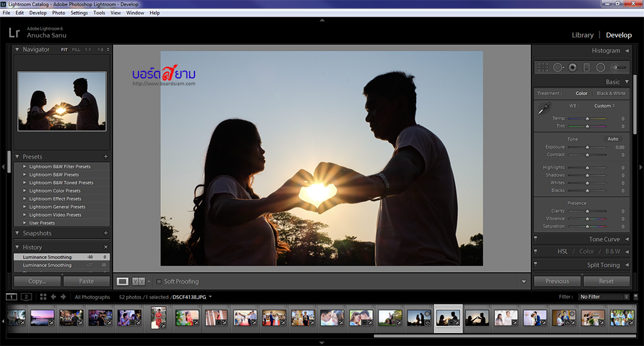Select the Crop Overlay tool
The image size is (644, 346).
543,67
